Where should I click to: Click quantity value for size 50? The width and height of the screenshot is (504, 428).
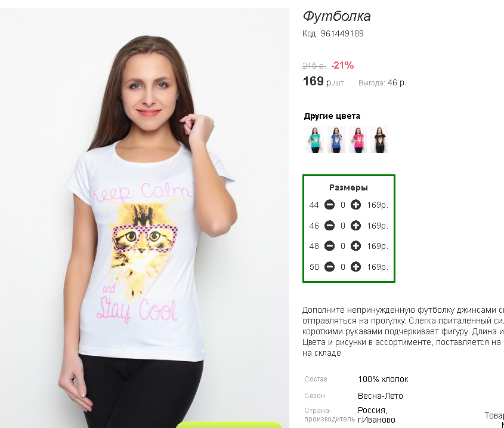coord(342,267)
